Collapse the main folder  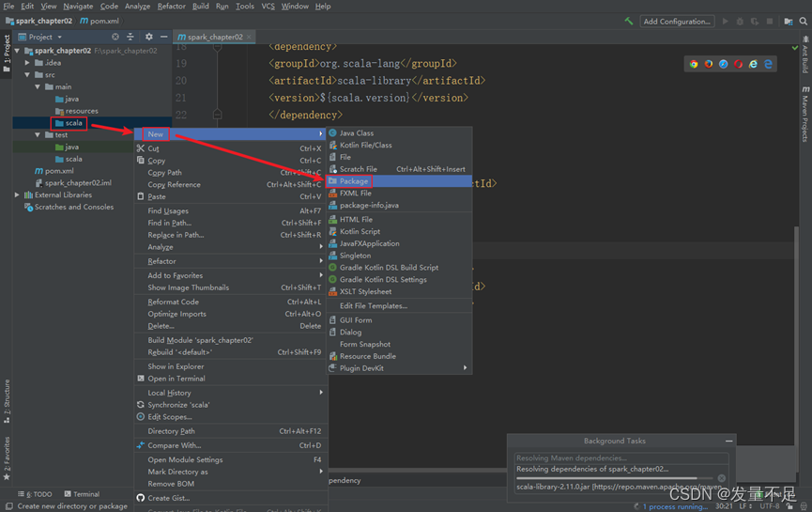[38, 86]
